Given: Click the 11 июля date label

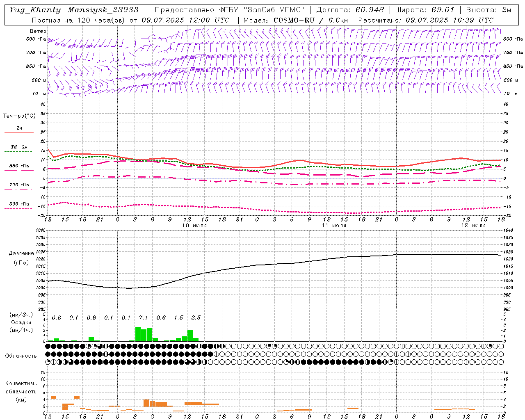Looking at the screenshot, I should click(334, 226).
